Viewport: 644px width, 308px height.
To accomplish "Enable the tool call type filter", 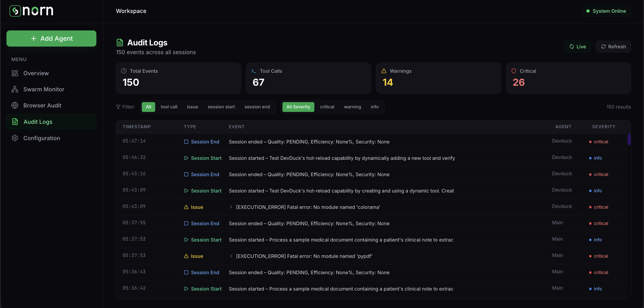I will (169, 107).
